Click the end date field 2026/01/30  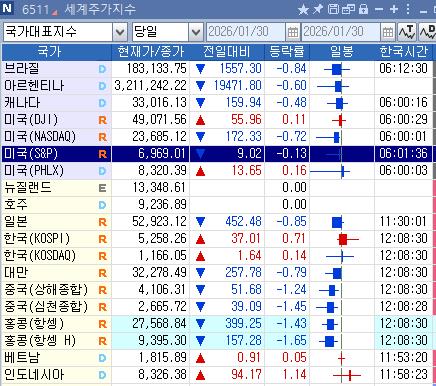click(341, 32)
